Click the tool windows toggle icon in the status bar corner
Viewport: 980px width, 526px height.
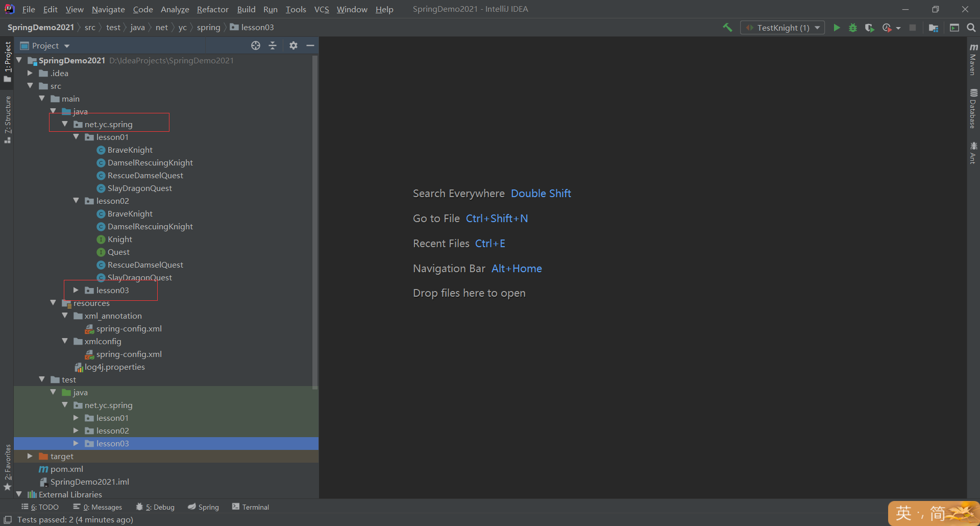click(8, 520)
